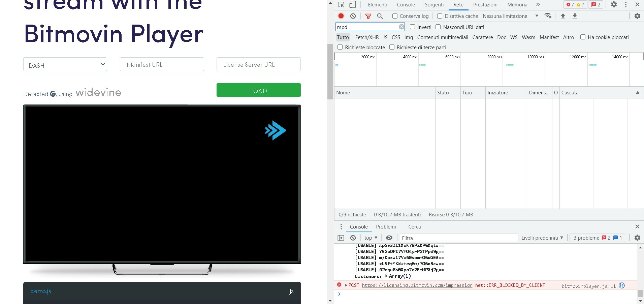Open Nessuna limitazione throttling dropdown
The image size is (644, 304).
510,16
